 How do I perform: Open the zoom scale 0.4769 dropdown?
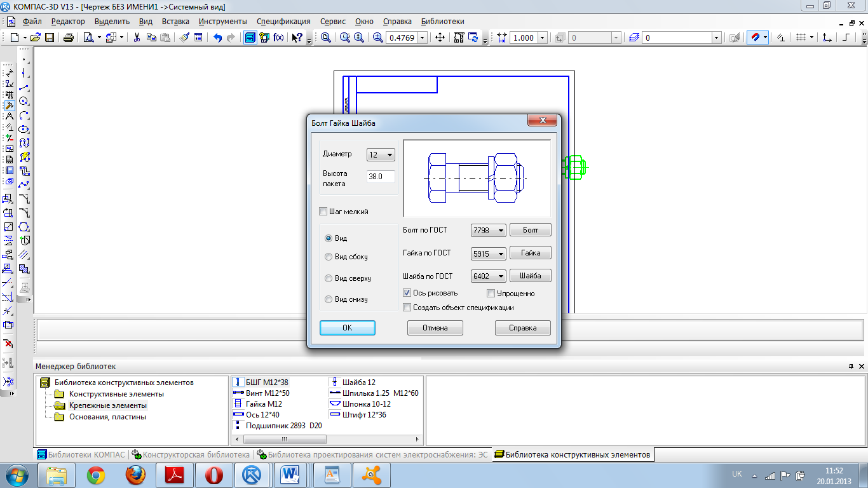click(x=421, y=37)
